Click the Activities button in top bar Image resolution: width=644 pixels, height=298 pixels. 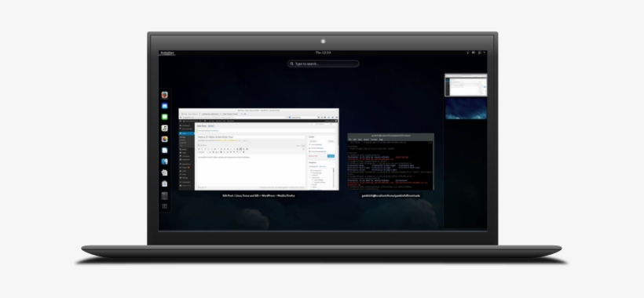[166, 53]
